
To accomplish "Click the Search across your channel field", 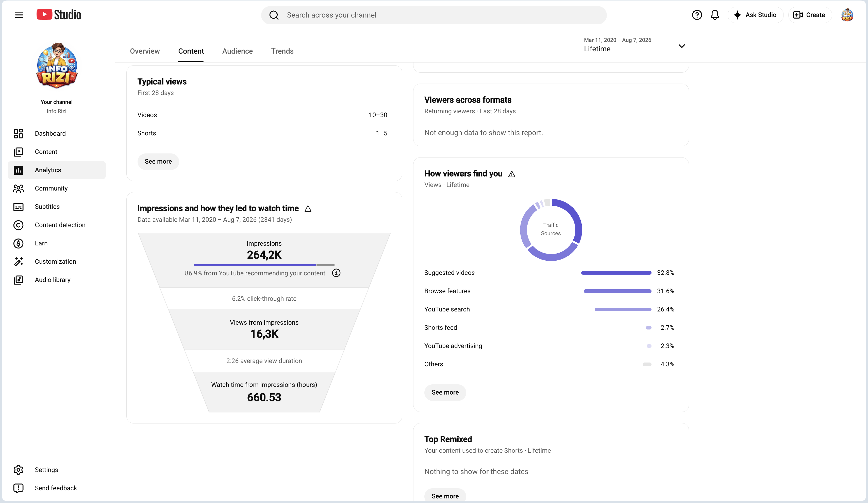I will click(x=434, y=15).
